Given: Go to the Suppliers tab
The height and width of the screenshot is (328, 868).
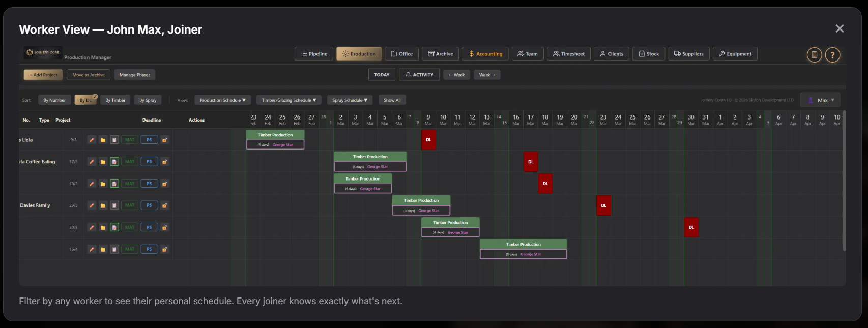Looking at the screenshot, I should pyautogui.click(x=689, y=54).
